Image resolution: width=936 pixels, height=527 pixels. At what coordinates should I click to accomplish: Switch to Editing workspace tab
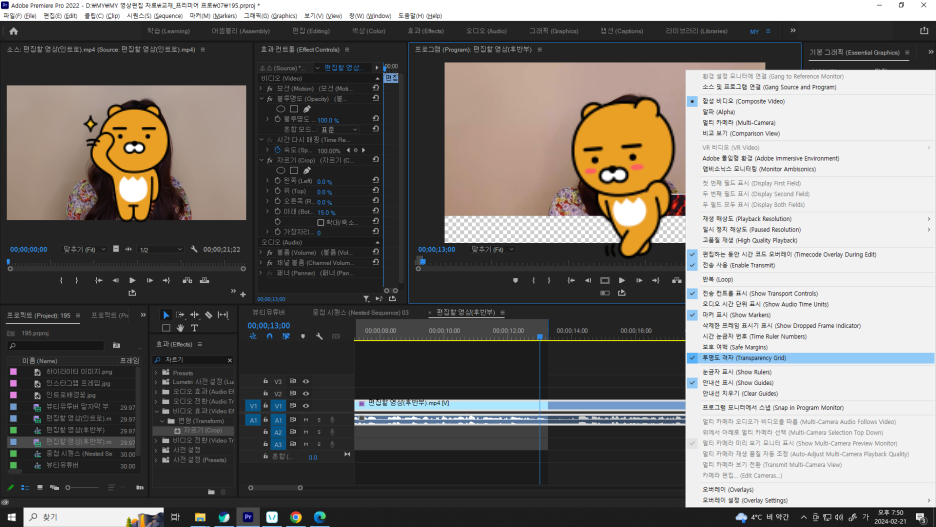[x=310, y=31]
